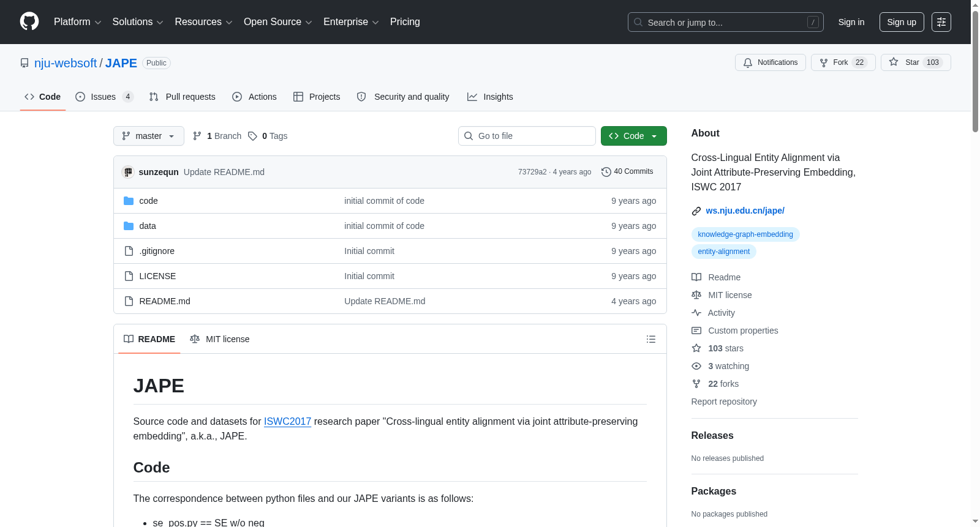980x527 pixels.
Task: Open the nju-websoft owner link
Action: [x=66, y=63]
